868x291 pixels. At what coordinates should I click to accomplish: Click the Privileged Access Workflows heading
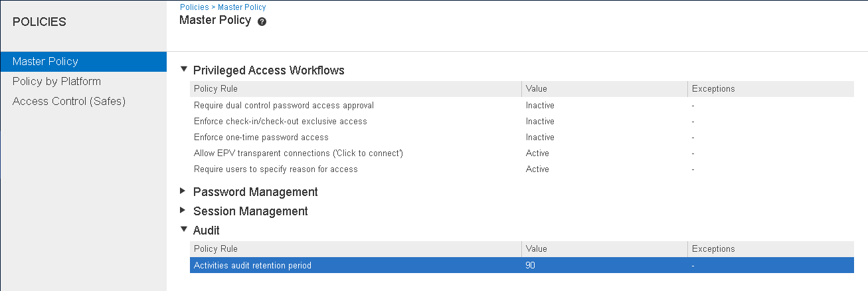269,70
